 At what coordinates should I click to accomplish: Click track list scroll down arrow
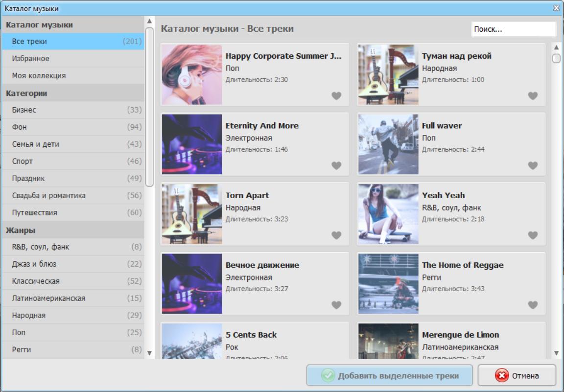[x=556, y=353]
